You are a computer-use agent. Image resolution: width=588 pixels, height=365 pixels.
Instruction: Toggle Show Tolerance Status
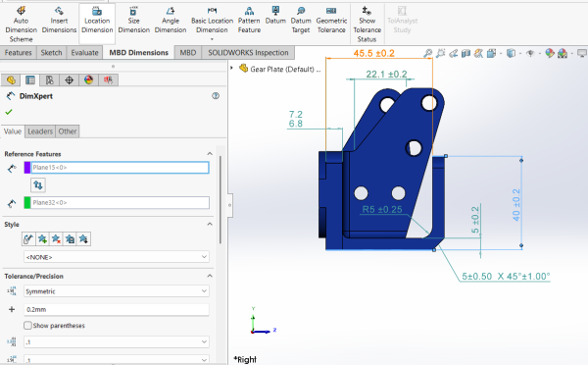(367, 24)
